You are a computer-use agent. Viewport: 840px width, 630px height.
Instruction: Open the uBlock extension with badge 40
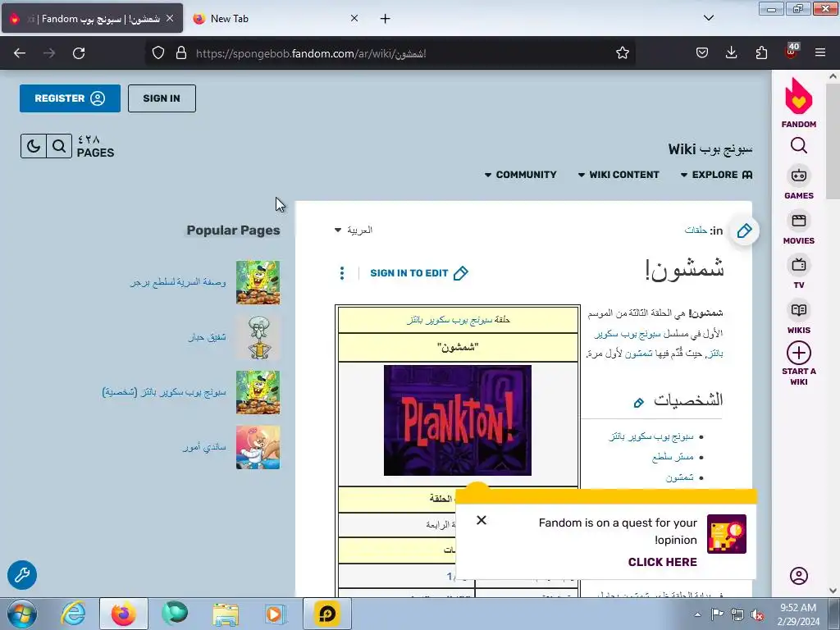(x=792, y=52)
